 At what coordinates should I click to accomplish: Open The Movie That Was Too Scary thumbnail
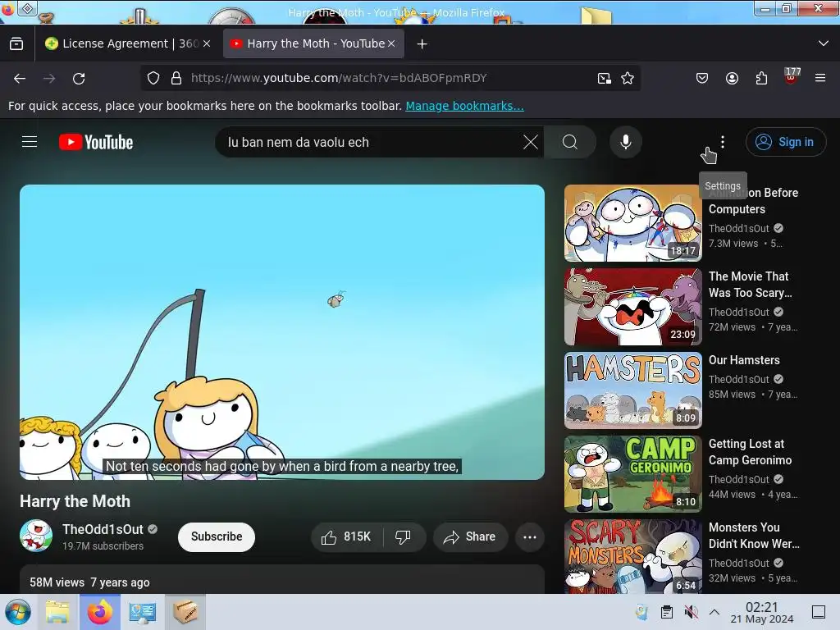[632, 307]
